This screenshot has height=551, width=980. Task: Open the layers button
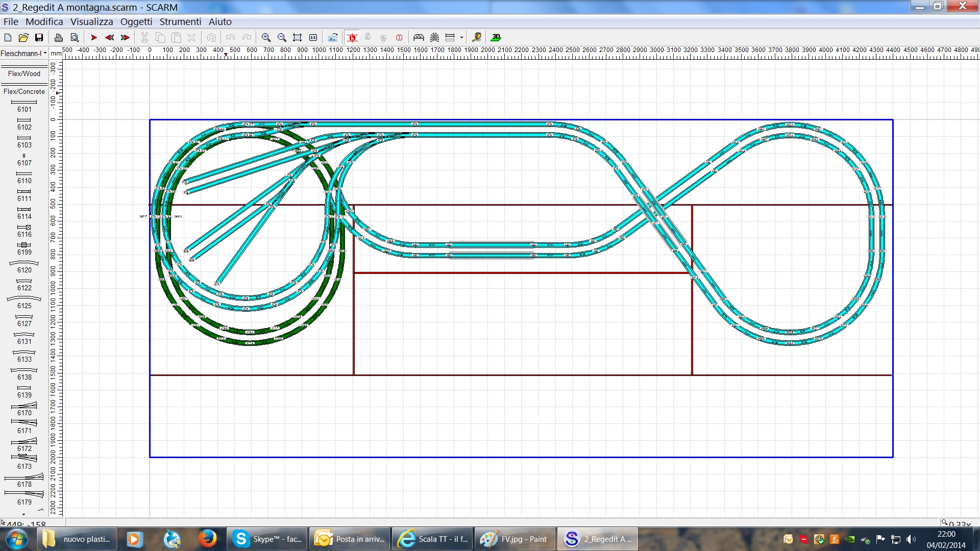(450, 38)
